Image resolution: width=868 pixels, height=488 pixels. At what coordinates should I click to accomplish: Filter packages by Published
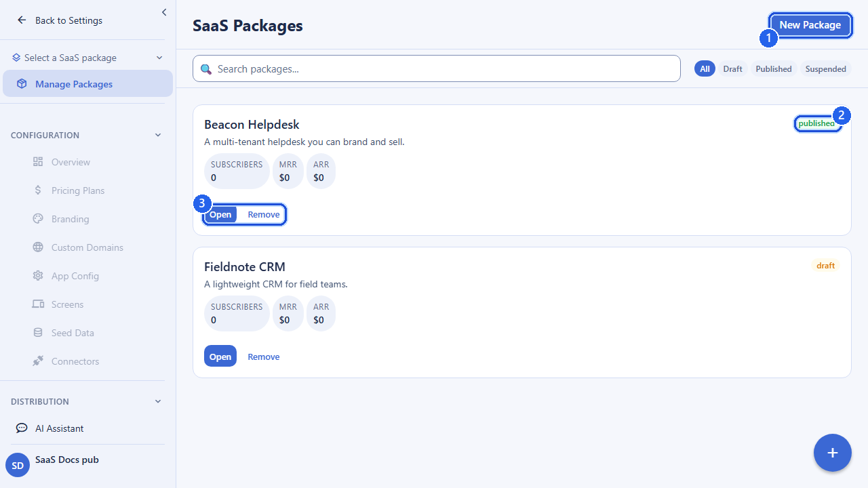pyautogui.click(x=774, y=68)
